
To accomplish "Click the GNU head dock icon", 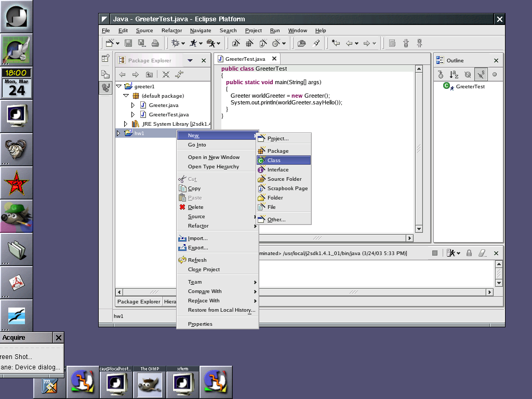I will [x=16, y=150].
